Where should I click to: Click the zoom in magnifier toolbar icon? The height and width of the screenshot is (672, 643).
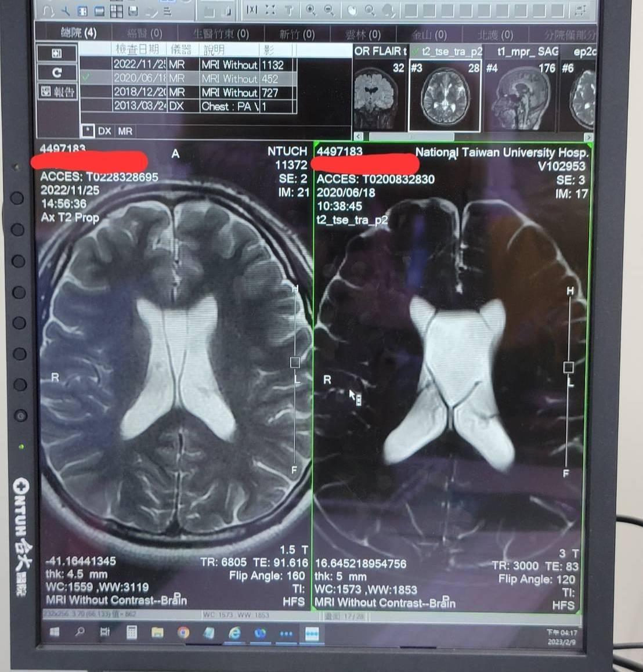[311, 10]
